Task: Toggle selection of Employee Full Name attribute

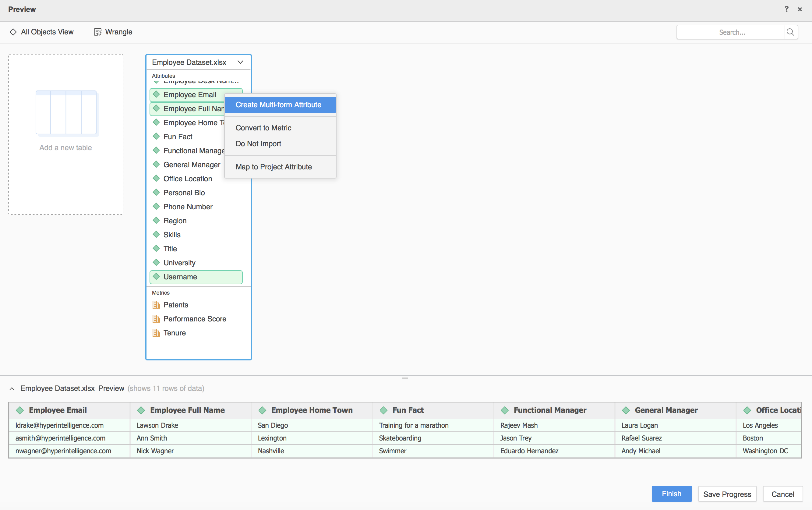Action: coord(189,108)
